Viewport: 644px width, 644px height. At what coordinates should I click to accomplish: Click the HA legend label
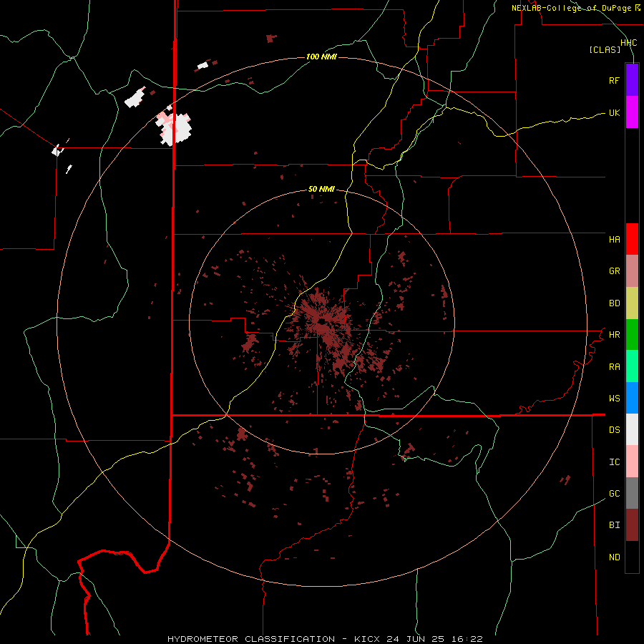(614, 239)
